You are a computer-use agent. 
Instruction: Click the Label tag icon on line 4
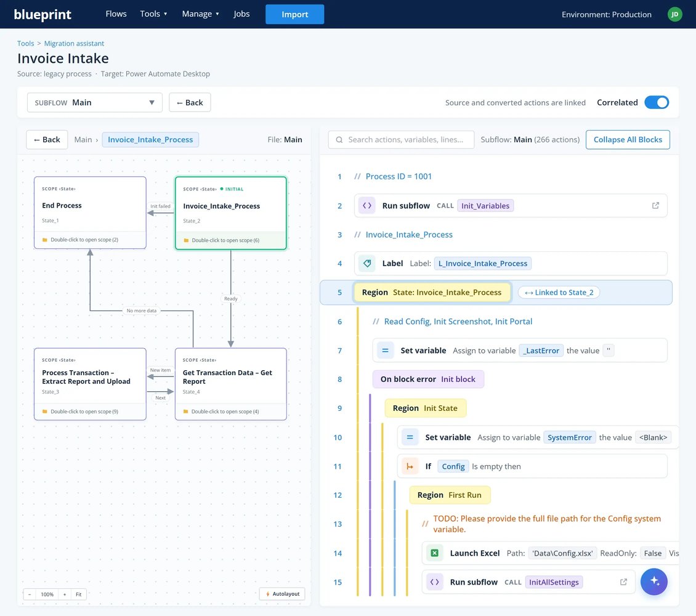pyautogui.click(x=367, y=263)
